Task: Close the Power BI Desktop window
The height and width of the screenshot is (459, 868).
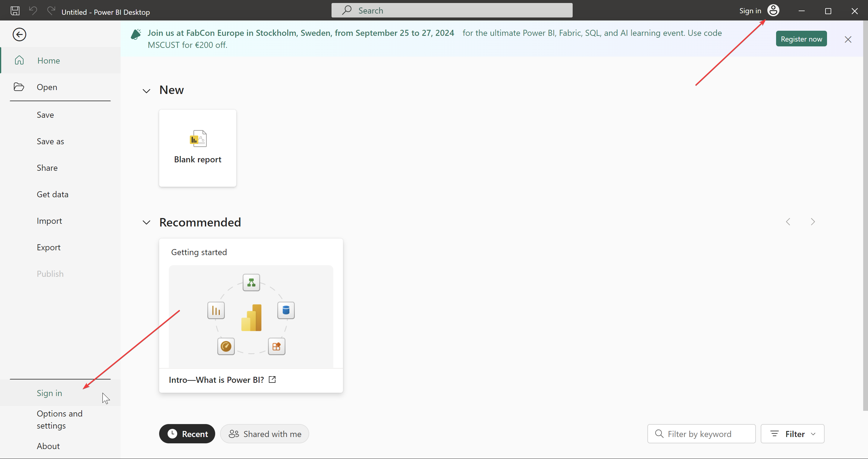Action: coord(855,11)
